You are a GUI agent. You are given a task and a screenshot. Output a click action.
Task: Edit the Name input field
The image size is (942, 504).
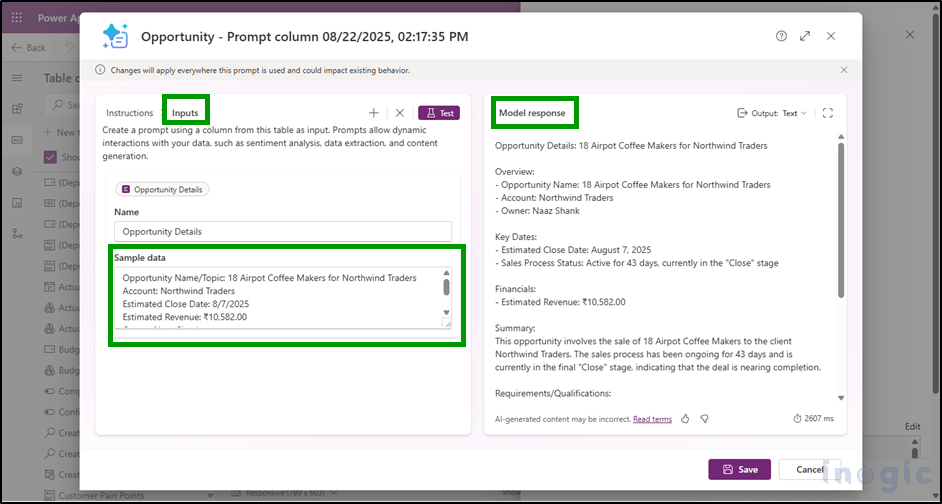click(x=283, y=231)
